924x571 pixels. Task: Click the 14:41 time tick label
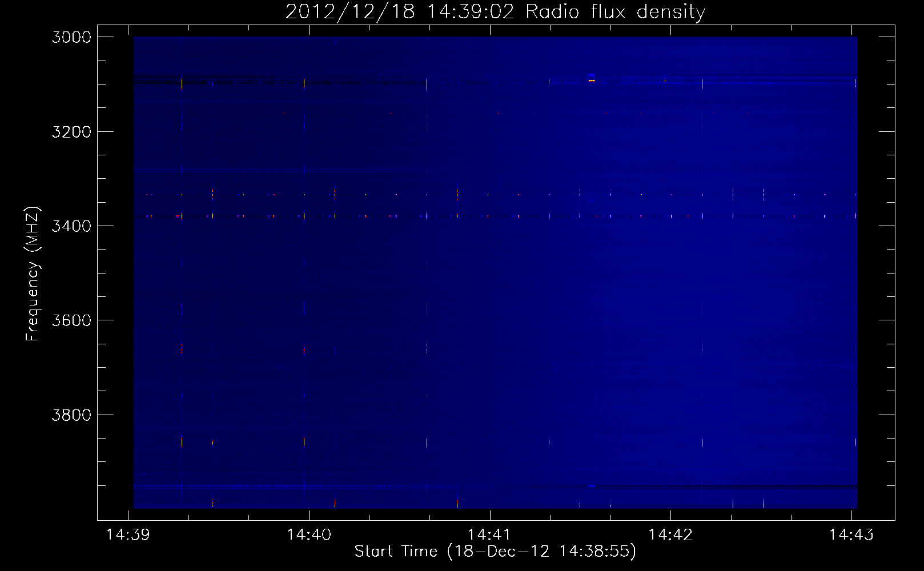[489, 534]
